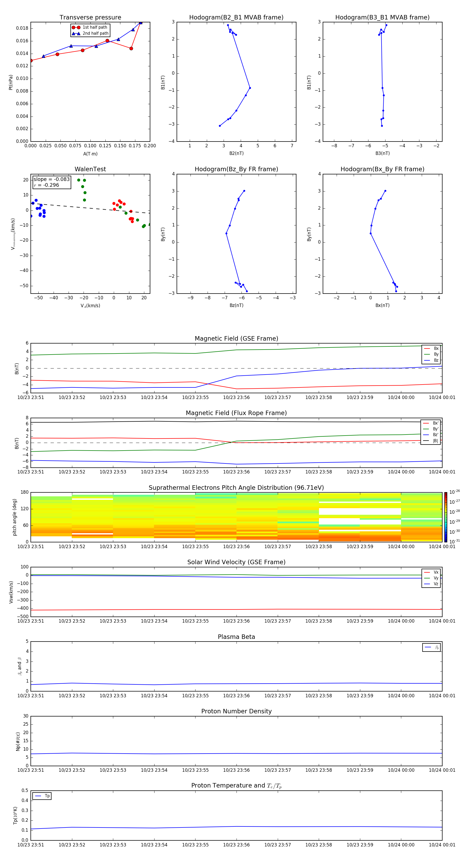Click the 'Proton Number Density' title

236,711
